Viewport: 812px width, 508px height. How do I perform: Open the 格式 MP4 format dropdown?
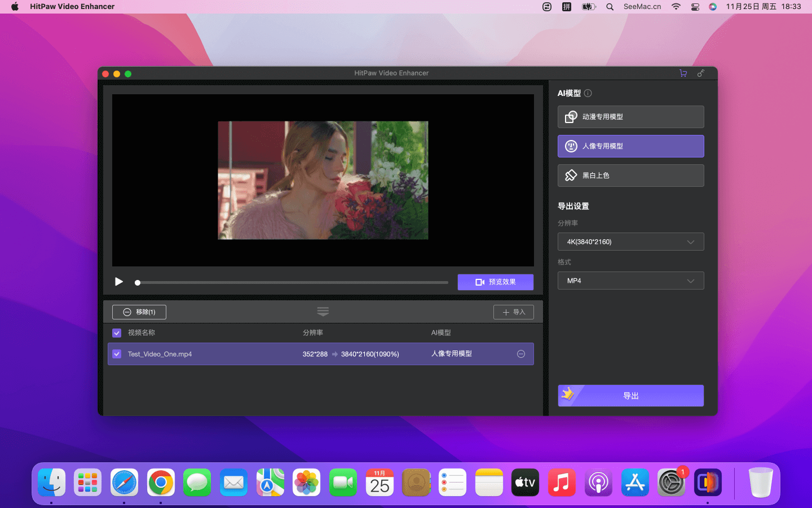(x=630, y=281)
